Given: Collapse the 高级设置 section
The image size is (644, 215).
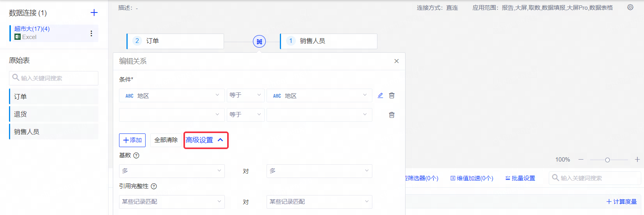Looking at the screenshot, I should (206, 140).
